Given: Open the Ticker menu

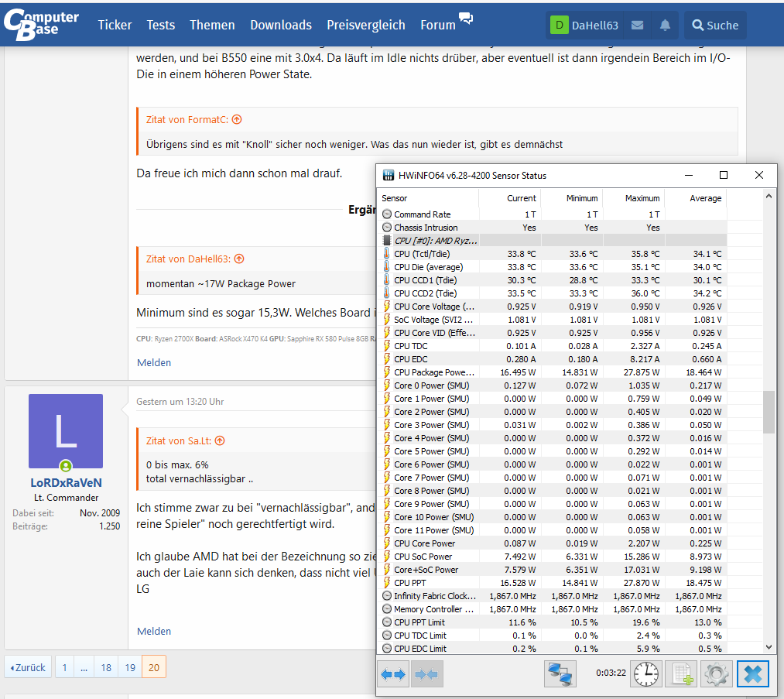Looking at the screenshot, I should [115, 25].
